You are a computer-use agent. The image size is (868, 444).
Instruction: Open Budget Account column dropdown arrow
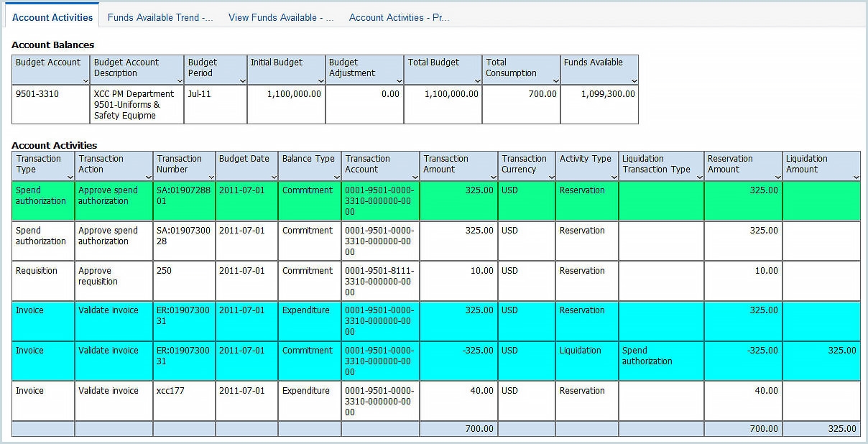[x=86, y=81]
